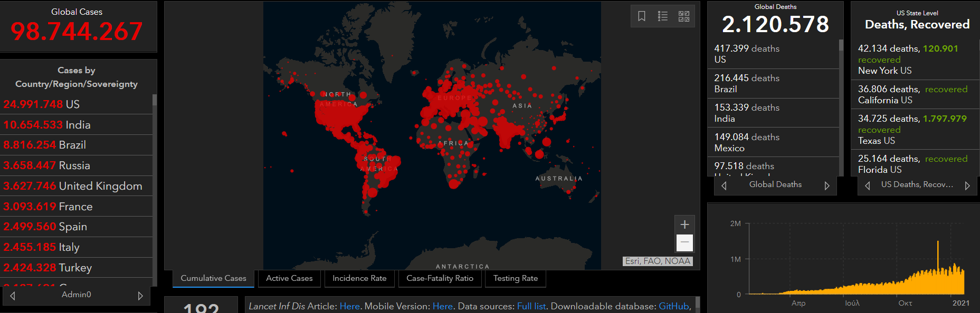
Task: Open the Case-Fatality Ratio tab
Action: point(440,278)
